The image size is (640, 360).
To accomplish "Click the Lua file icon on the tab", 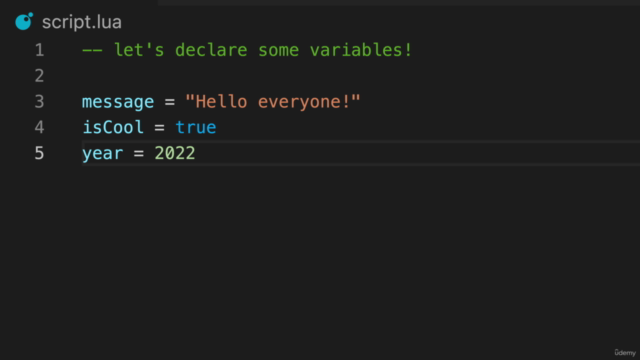I will (24, 21).
